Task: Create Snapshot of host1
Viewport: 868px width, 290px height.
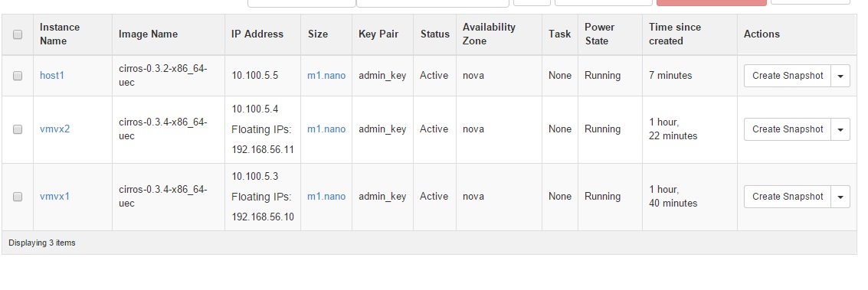Action: (x=788, y=76)
